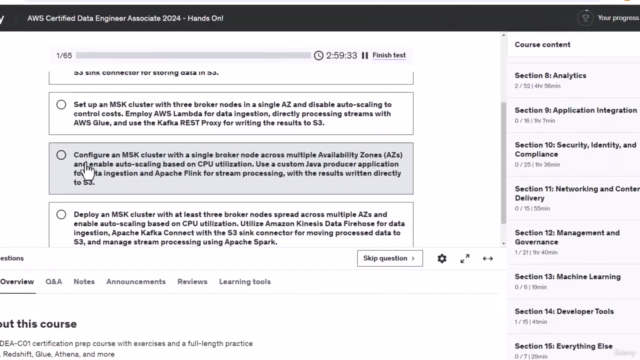The image size is (640, 360).
Task: Click the test progress bar
Action: click(x=193, y=55)
